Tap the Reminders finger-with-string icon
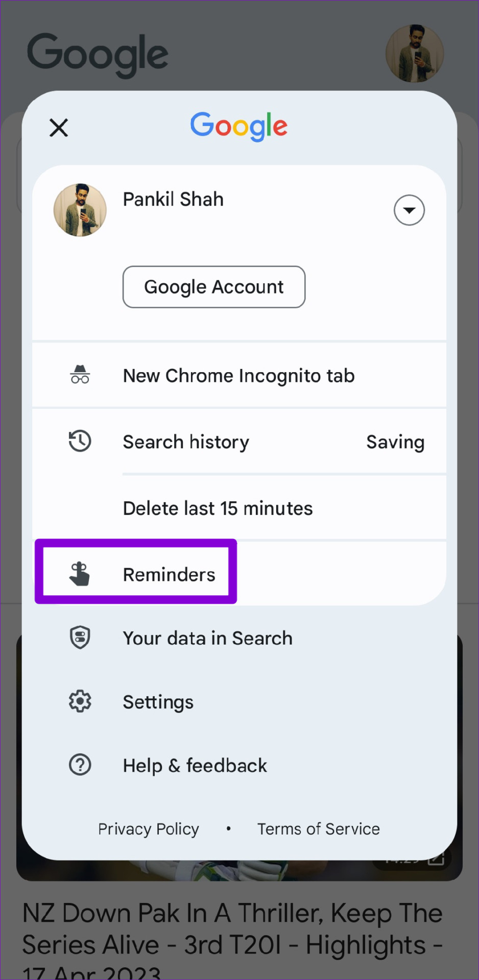 [x=80, y=574]
